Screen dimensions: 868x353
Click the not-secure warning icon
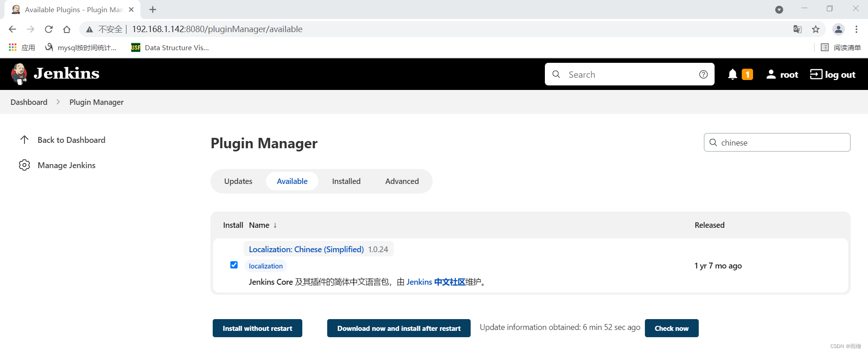tap(90, 29)
